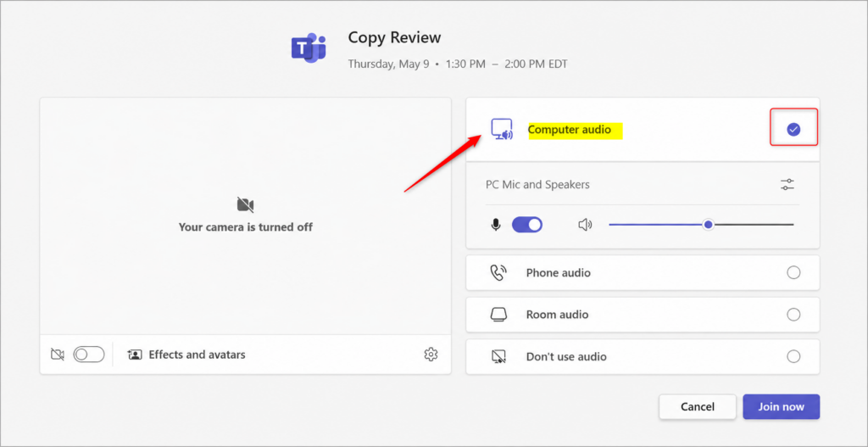Open video settings gear icon
Viewport: 868px width, 447px height.
(431, 355)
